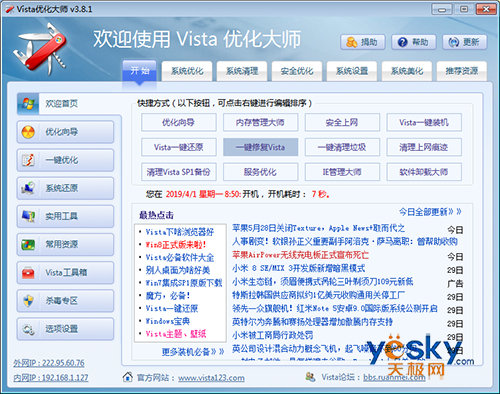The image size is (500, 394).
Task: Open red link Win8正式版来啦!
Action: [176, 245]
